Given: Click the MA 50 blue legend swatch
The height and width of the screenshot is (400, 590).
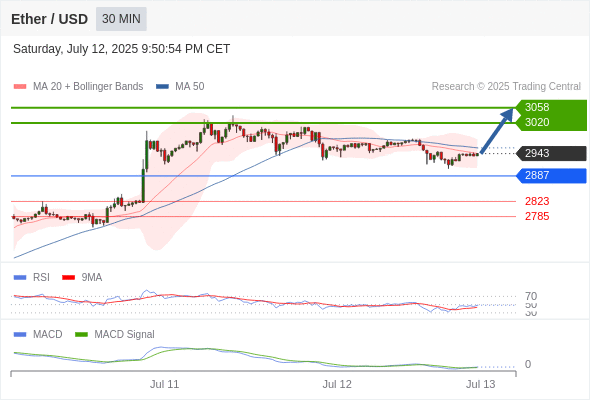Looking at the screenshot, I should coord(162,87).
